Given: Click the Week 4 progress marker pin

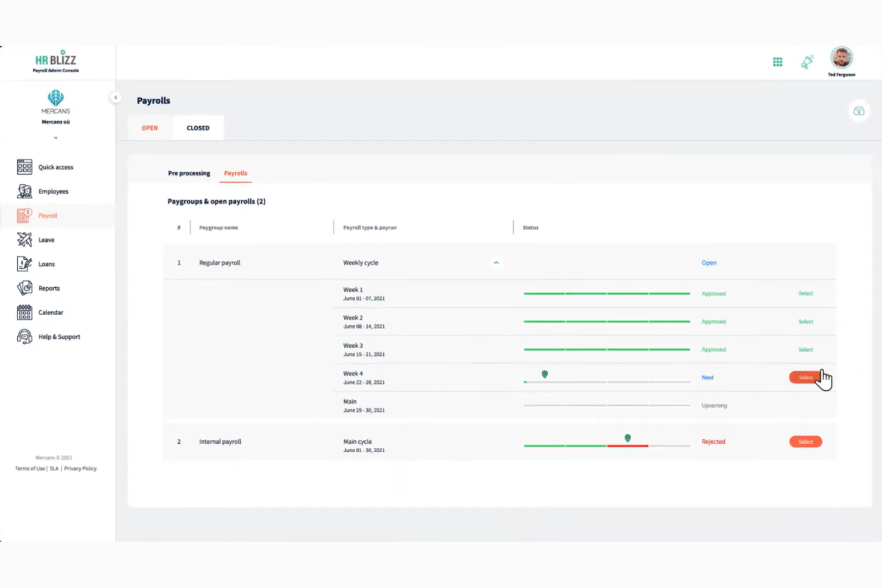Looking at the screenshot, I should click(x=545, y=374).
